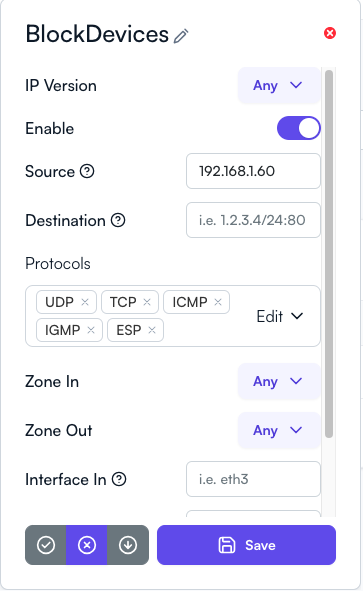Select the checkmark accept action

[x=46, y=545]
